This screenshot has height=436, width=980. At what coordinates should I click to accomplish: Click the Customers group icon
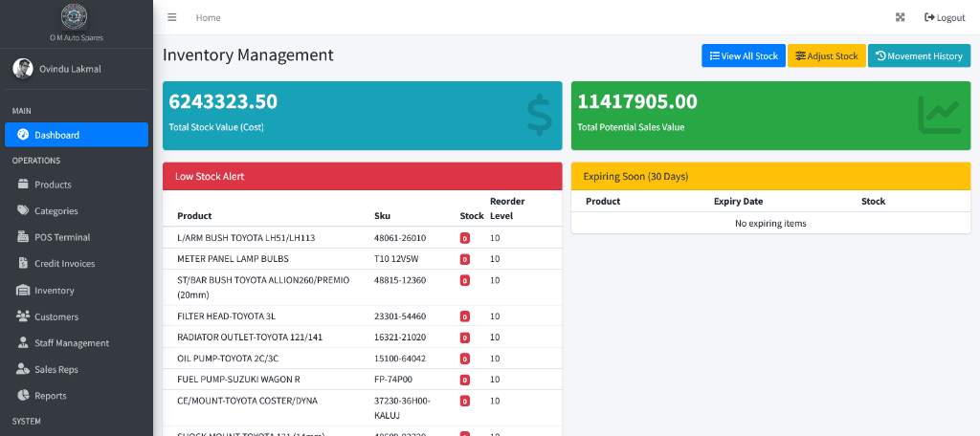pos(23,316)
